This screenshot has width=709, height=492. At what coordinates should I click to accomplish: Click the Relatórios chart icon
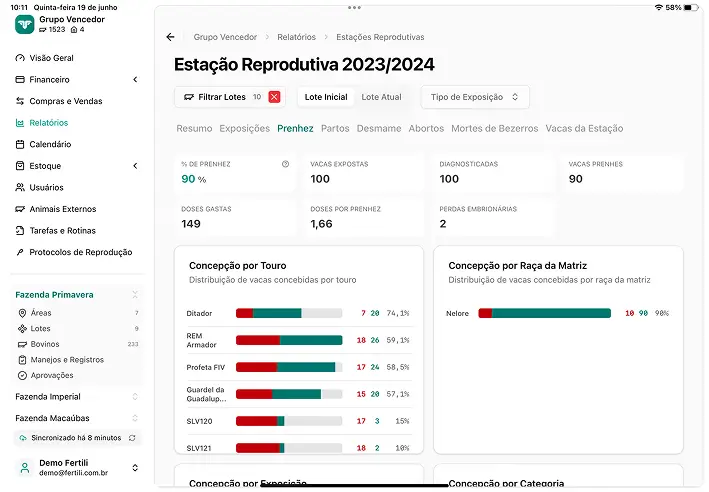click(x=20, y=123)
